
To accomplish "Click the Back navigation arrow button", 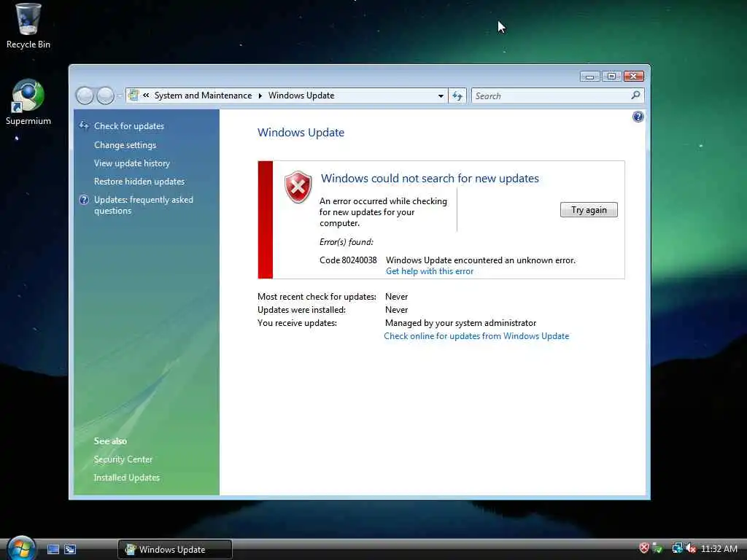I will point(85,96).
